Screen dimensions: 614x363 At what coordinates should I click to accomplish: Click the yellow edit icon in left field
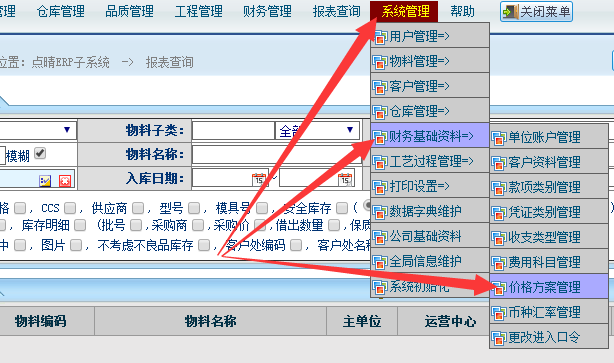45,181
